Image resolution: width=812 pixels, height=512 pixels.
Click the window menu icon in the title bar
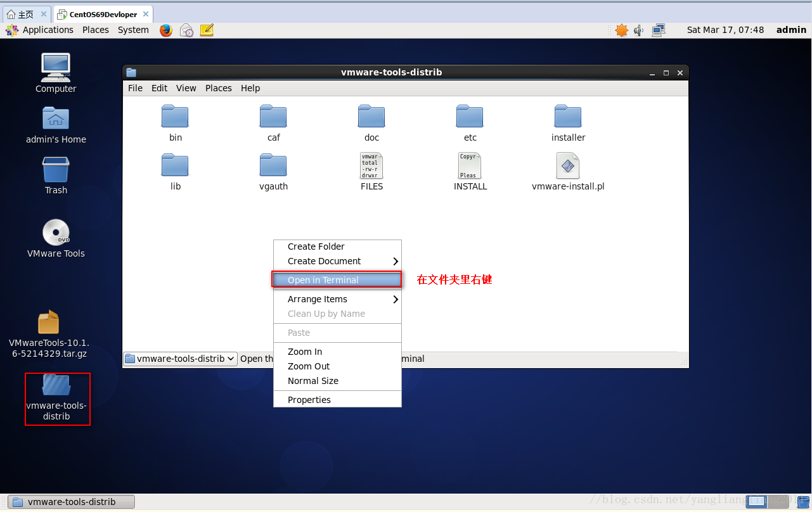click(131, 72)
